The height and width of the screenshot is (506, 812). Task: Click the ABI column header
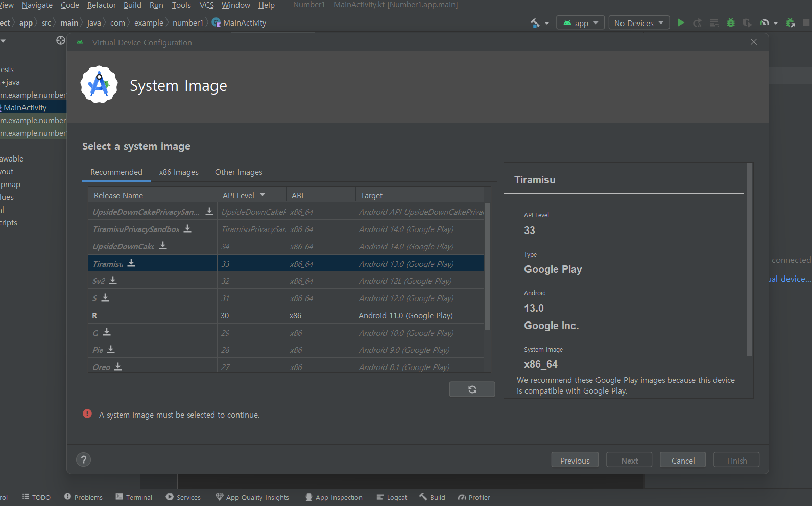321,195
